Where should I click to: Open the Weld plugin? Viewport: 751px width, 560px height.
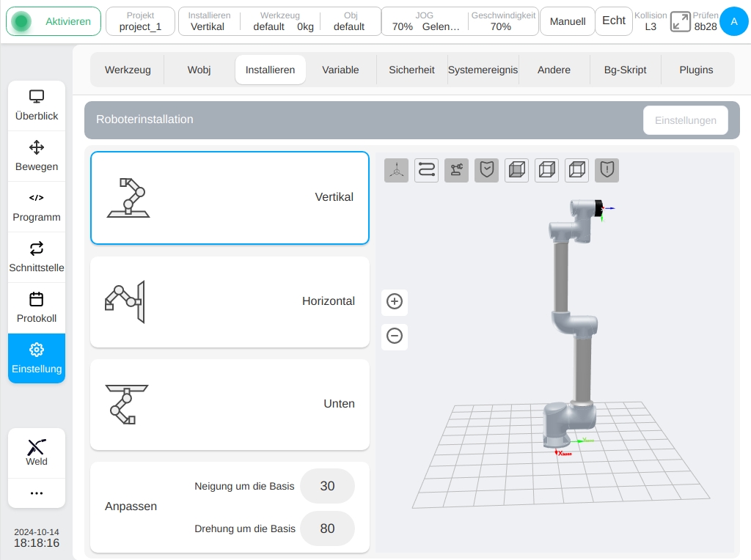[37, 453]
